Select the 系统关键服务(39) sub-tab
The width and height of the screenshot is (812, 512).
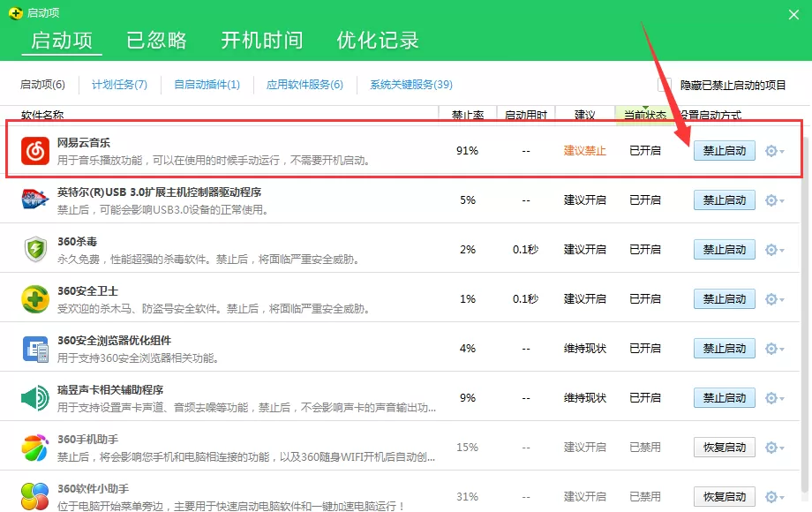[x=411, y=85]
